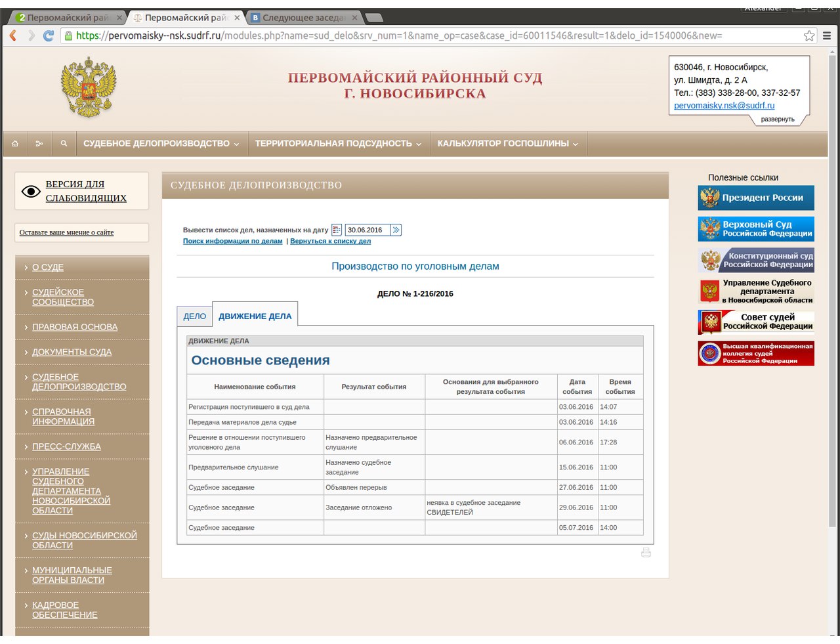Switch to Следующее заседание browser tab
The width and height of the screenshot is (840, 644).
(x=304, y=18)
